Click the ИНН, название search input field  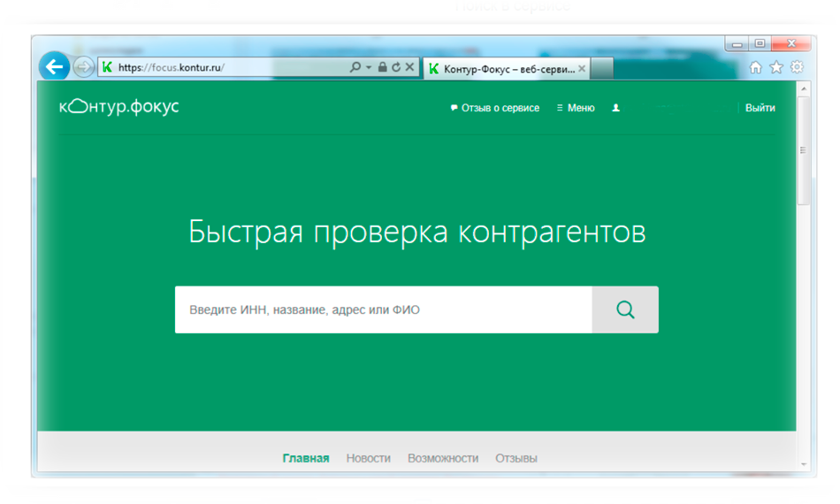coord(384,309)
